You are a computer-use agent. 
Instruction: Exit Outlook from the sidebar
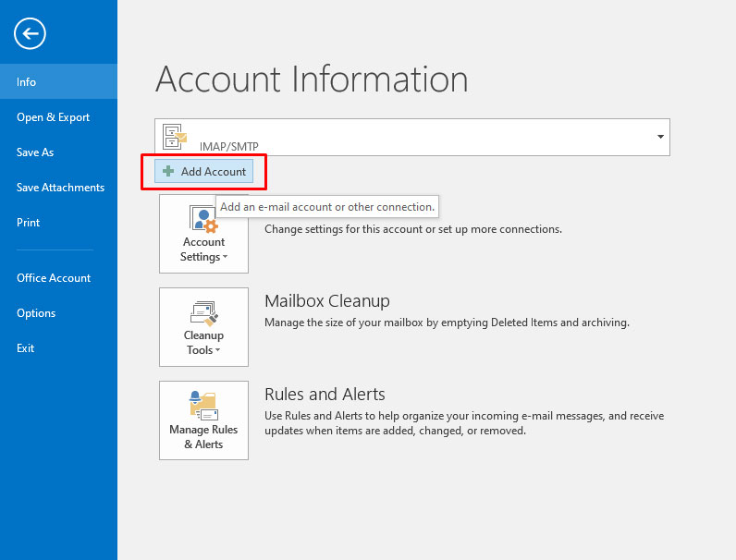point(58,348)
